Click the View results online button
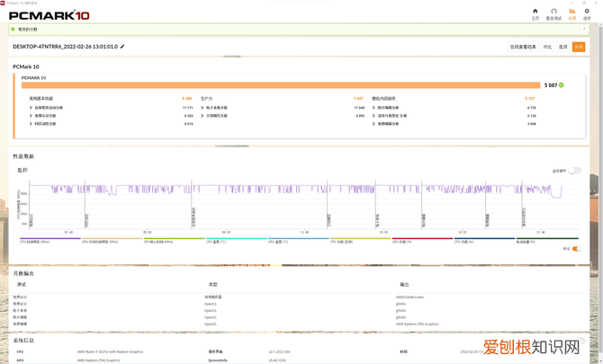 [x=523, y=47]
